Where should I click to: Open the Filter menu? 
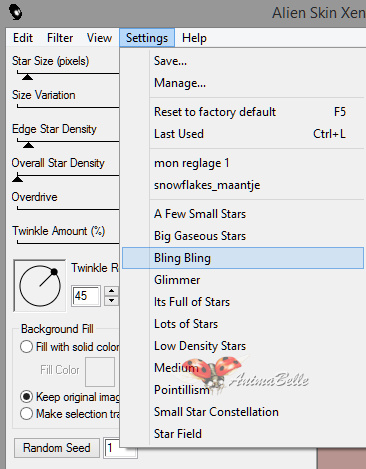[60, 38]
